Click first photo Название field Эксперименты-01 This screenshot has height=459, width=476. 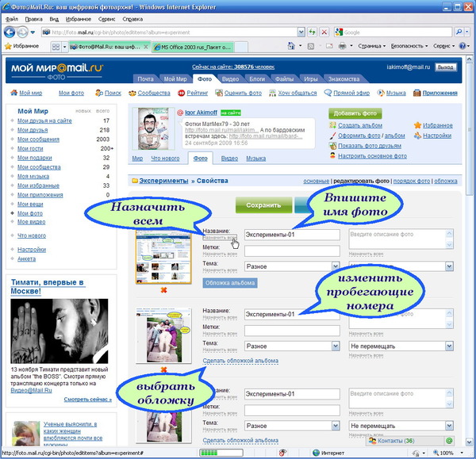coord(292,235)
